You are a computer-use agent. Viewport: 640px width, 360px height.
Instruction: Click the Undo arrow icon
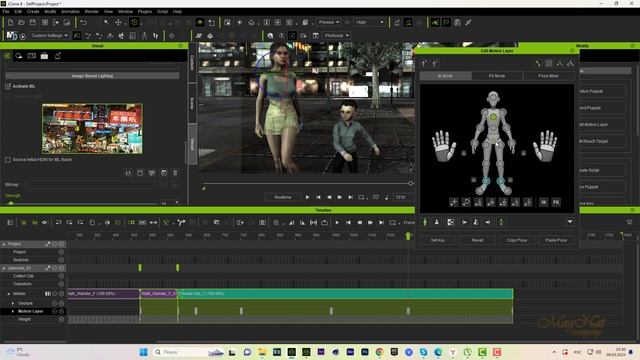(84, 22)
